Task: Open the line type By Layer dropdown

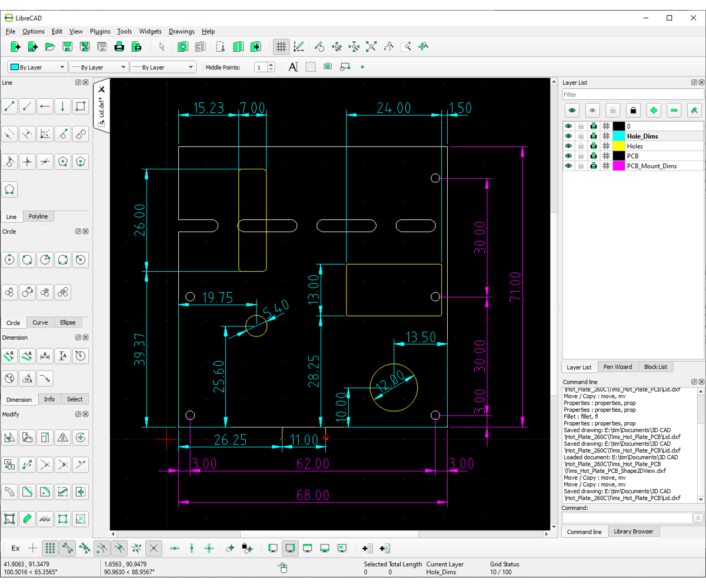Action: [163, 67]
